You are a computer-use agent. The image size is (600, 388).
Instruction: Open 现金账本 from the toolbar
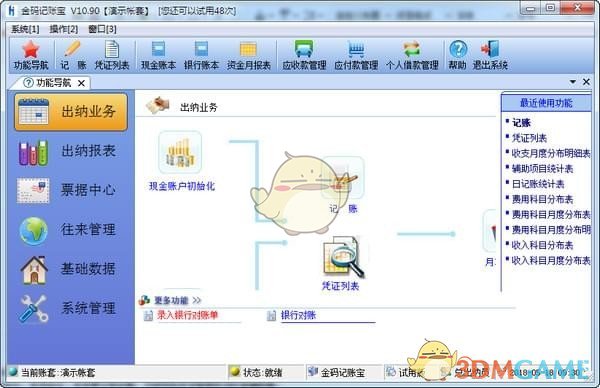[x=158, y=56]
